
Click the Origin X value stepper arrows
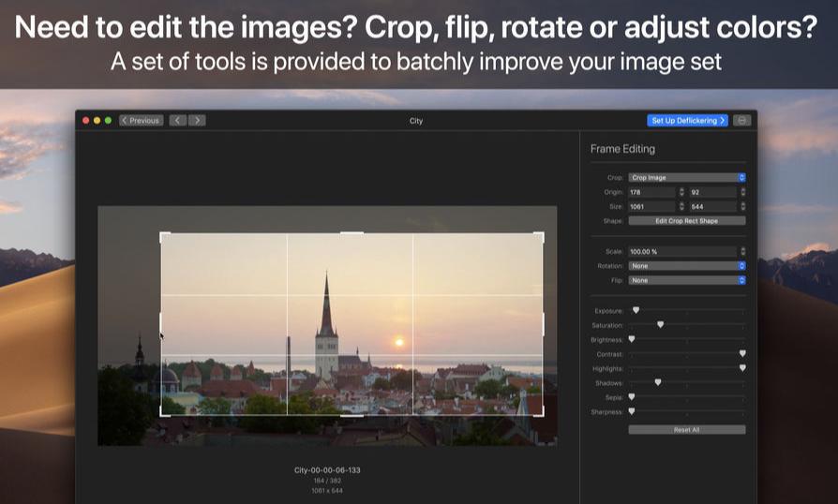tap(681, 192)
